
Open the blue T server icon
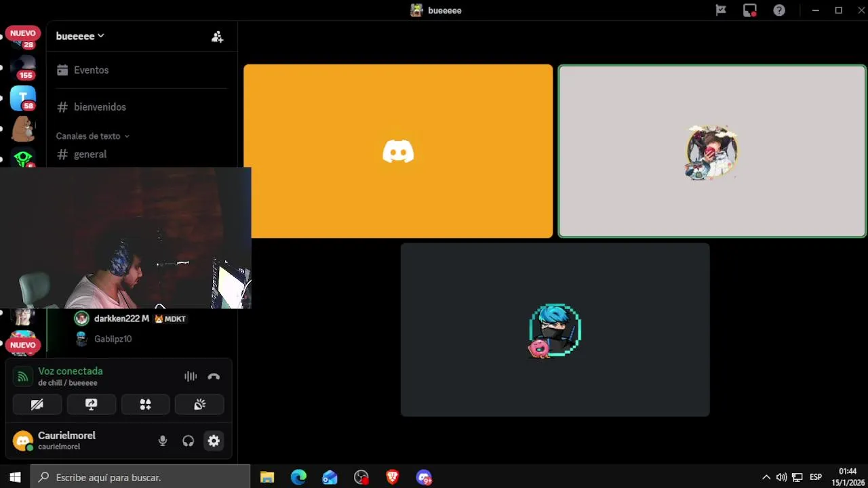23,98
